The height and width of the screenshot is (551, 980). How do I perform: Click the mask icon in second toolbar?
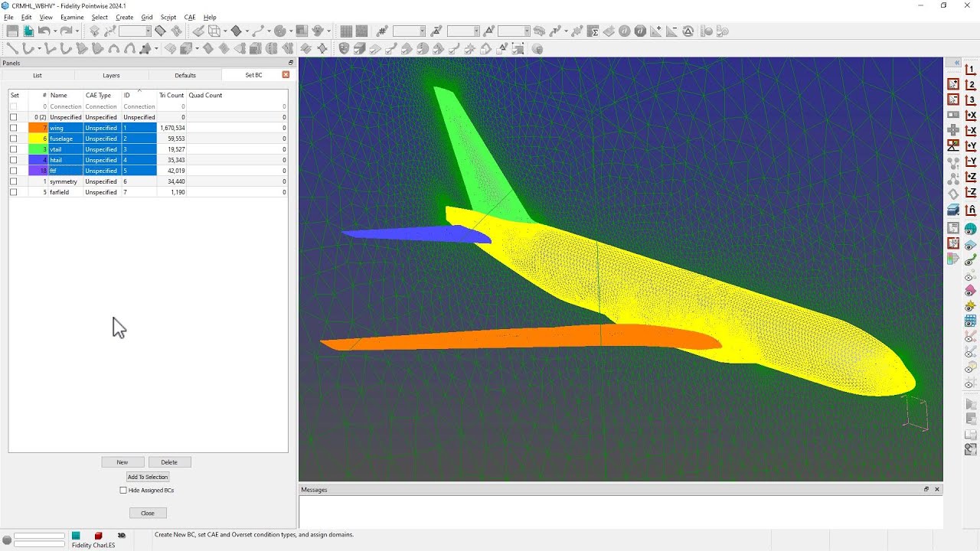pos(343,48)
